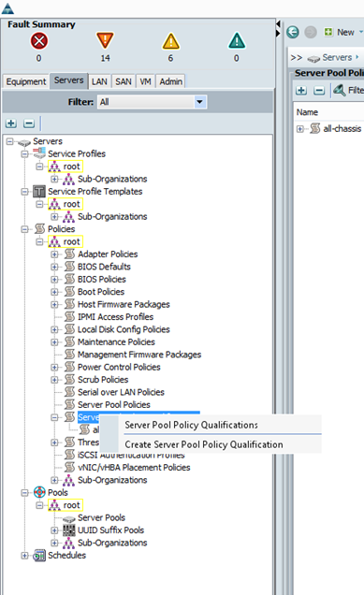This screenshot has width=364, height=595.
Task: Click the minor faults yellow triangle icon
Action: pos(171,41)
